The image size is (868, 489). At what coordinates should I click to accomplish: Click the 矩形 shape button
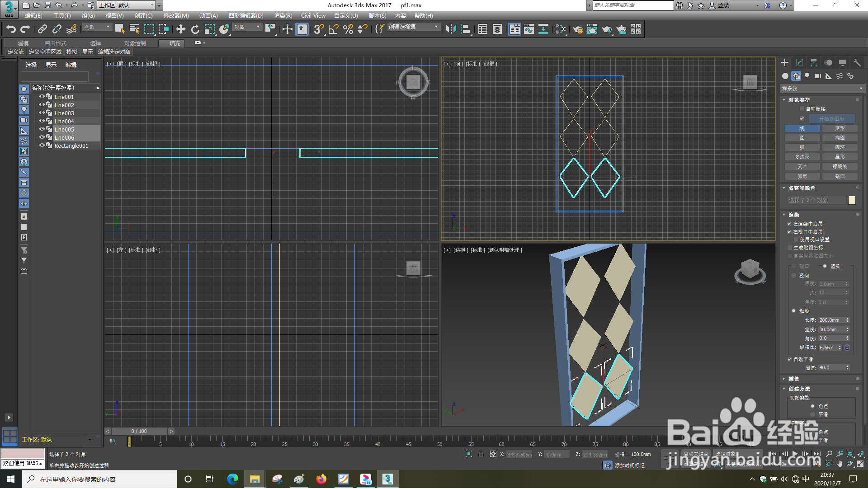coord(840,128)
